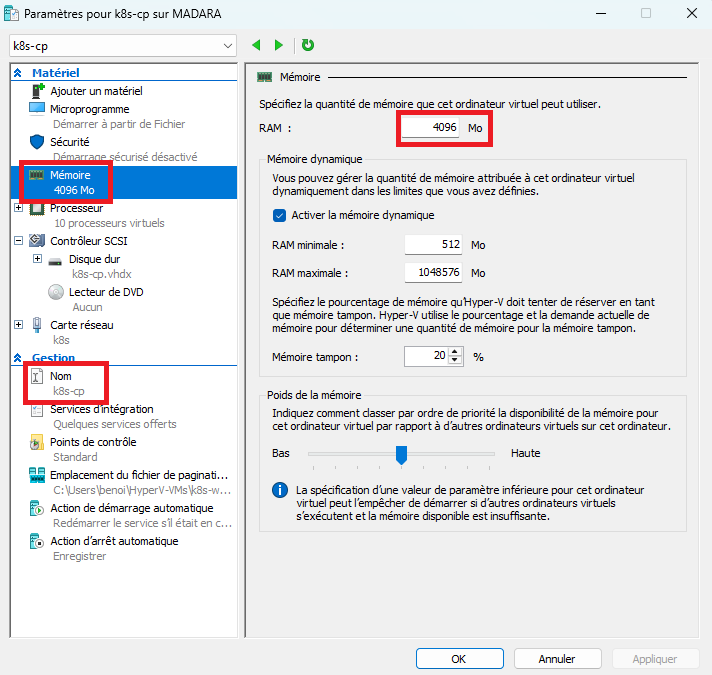Image resolution: width=712 pixels, height=675 pixels.
Task: Expand the Disque dur node
Action: tap(38, 259)
